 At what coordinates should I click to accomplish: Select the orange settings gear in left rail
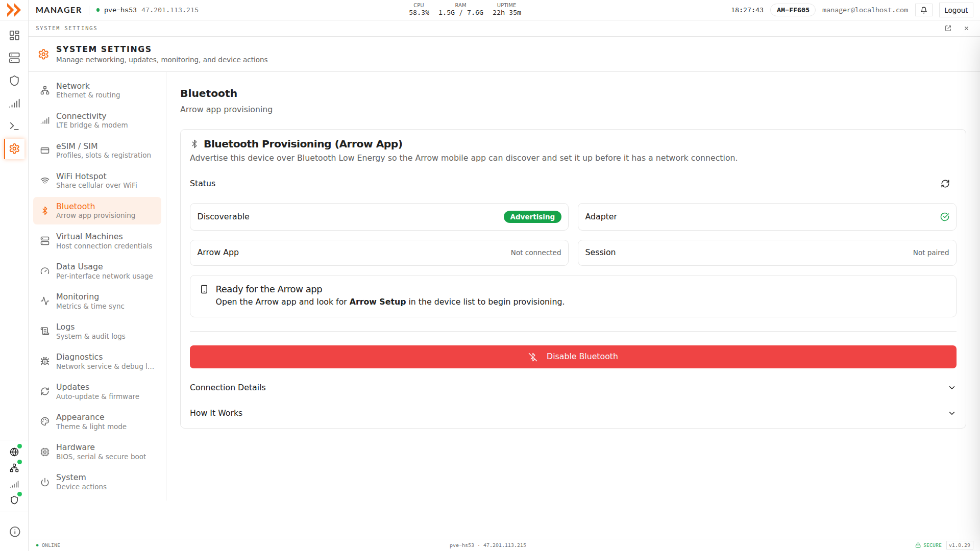click(14, 148)
